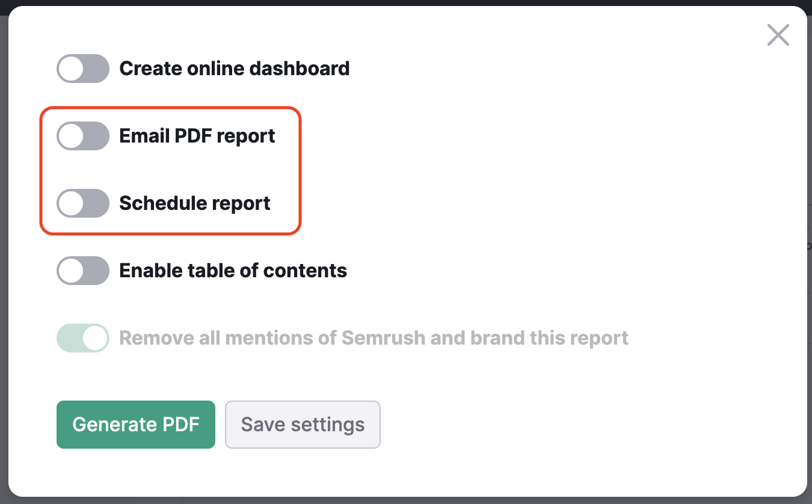Click the Email PDF report label
812x504 pixels.
(x=197, y=136)
